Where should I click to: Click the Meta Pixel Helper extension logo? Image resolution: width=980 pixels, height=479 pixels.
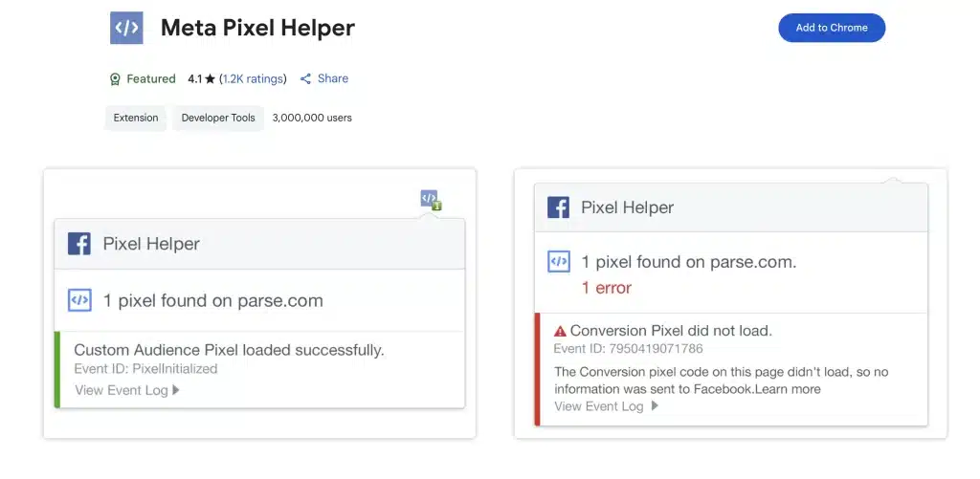coord(126,28)
